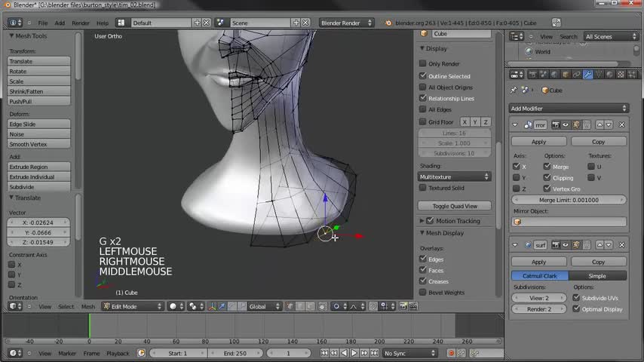Open the File menu
The image size is (644, 362).
click(x=43, y=23)
